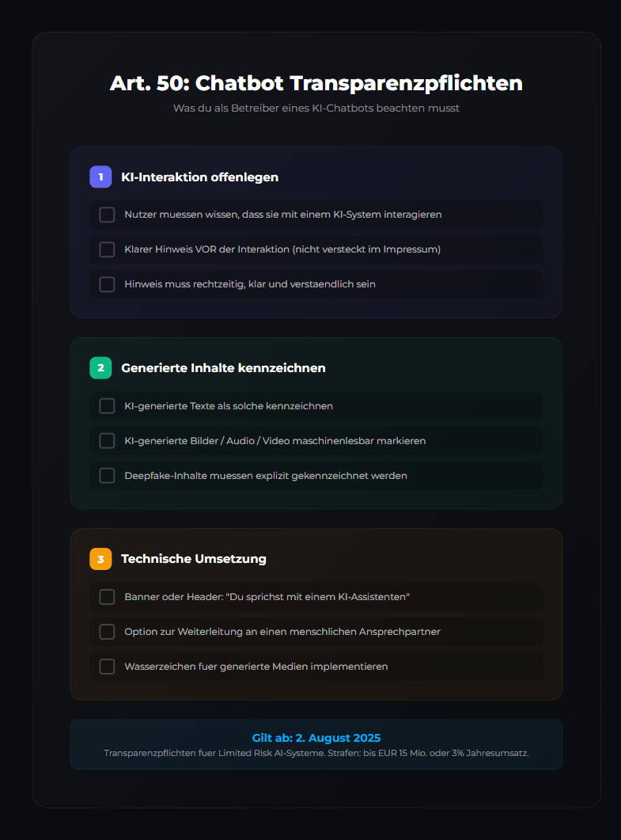Check the Deepfake-Inhalte checkbox
This screenshot has height=840, width=621.
(x=107, y=475)
